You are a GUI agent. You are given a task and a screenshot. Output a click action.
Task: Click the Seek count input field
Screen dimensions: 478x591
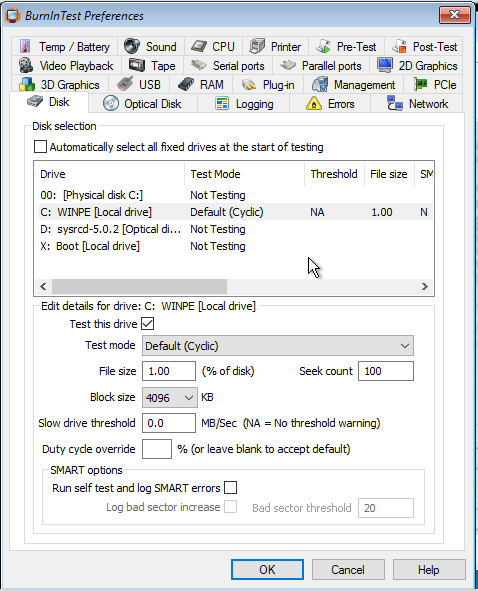pyautogui.click(x=386, y=371)
